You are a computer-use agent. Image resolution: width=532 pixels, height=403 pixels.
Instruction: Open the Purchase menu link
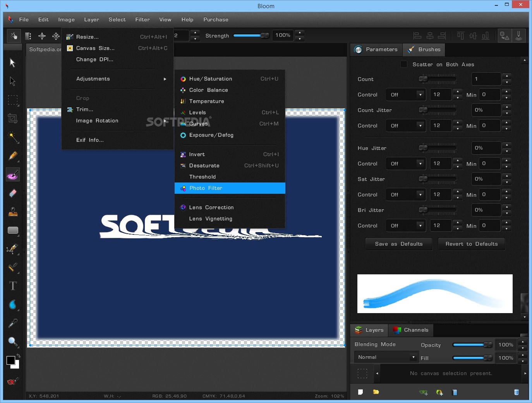216,19
